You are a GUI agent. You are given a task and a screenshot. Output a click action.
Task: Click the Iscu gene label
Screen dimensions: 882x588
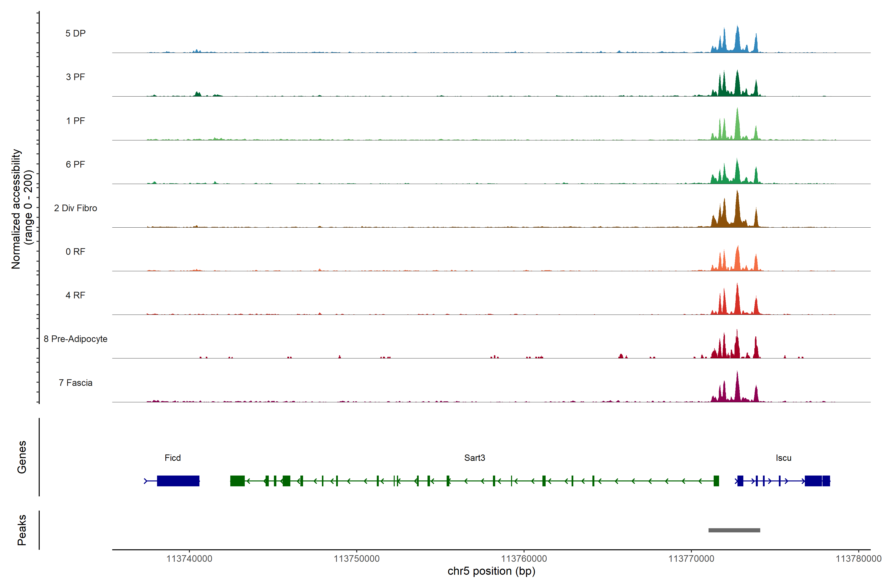pyautogui.click(x=783, y=458)
